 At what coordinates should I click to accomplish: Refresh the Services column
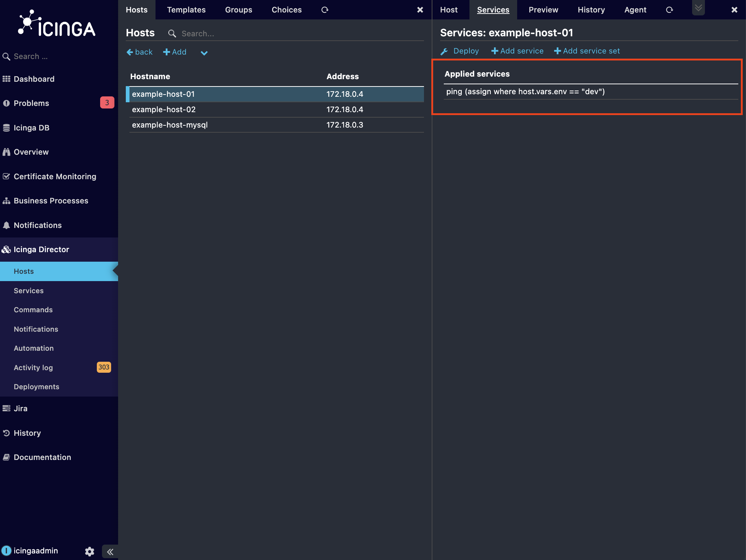pyautogui.click(x=669, y=10)
